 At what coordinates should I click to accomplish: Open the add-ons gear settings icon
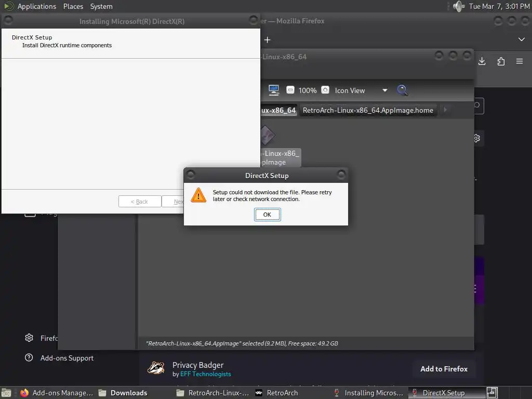click(x=477, y=138)
